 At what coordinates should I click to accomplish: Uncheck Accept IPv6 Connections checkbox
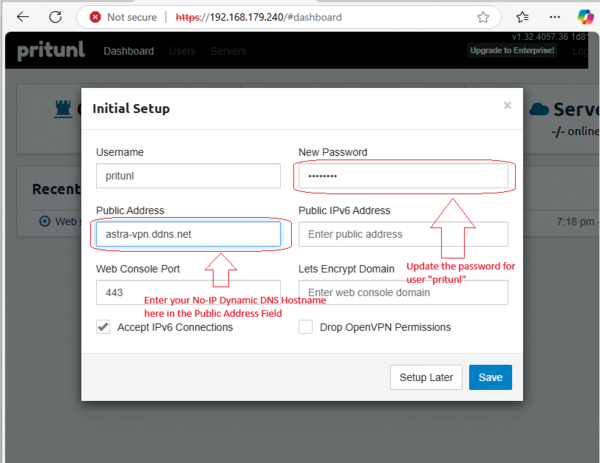pos(103,327)
